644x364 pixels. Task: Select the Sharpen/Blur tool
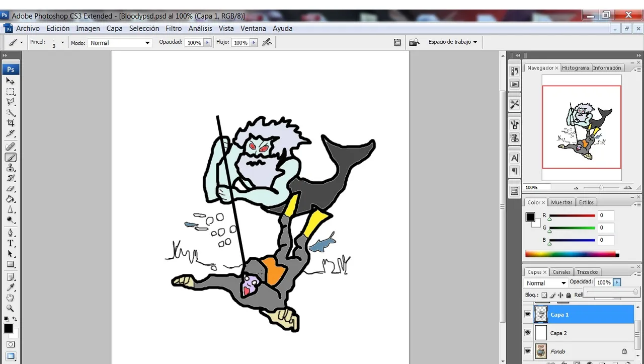[x=10, y=210]
